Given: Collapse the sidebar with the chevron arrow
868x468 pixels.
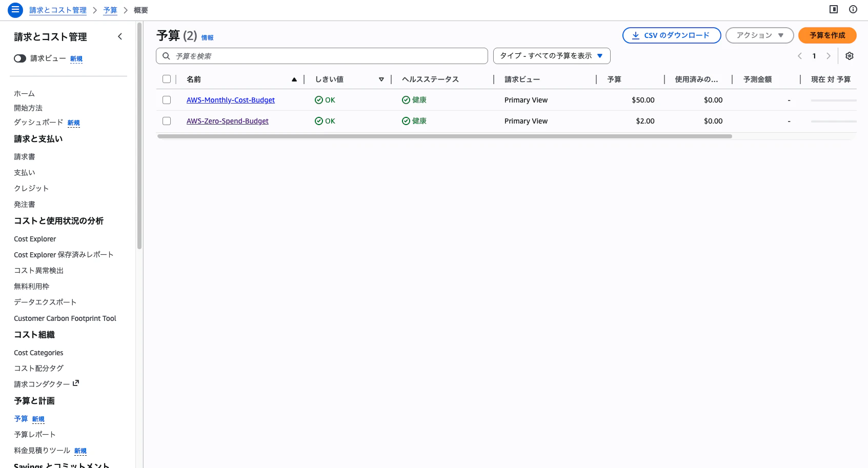Looking at the screenshot, I should (x=120, y=36).
